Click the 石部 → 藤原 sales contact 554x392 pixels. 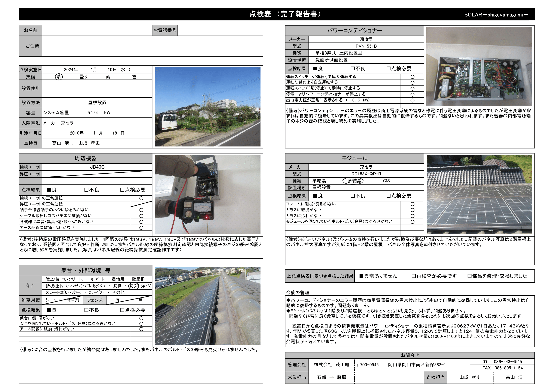click(331, 377)
